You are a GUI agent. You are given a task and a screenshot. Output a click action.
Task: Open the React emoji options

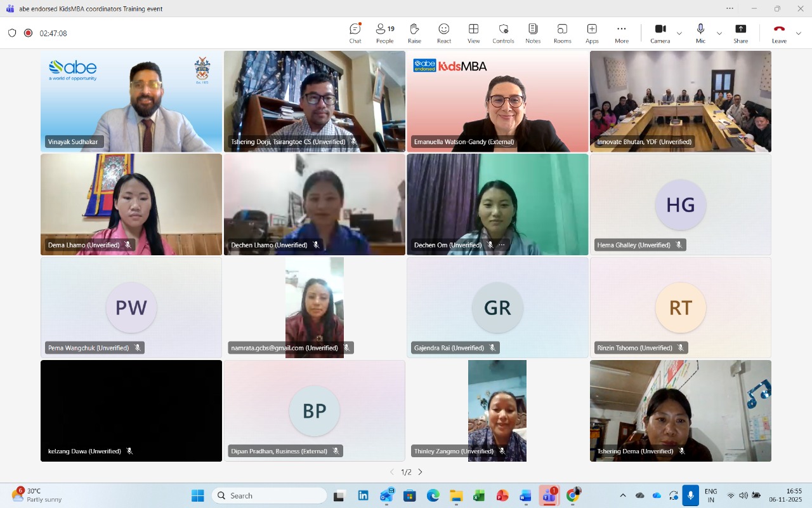pos(443,33)
